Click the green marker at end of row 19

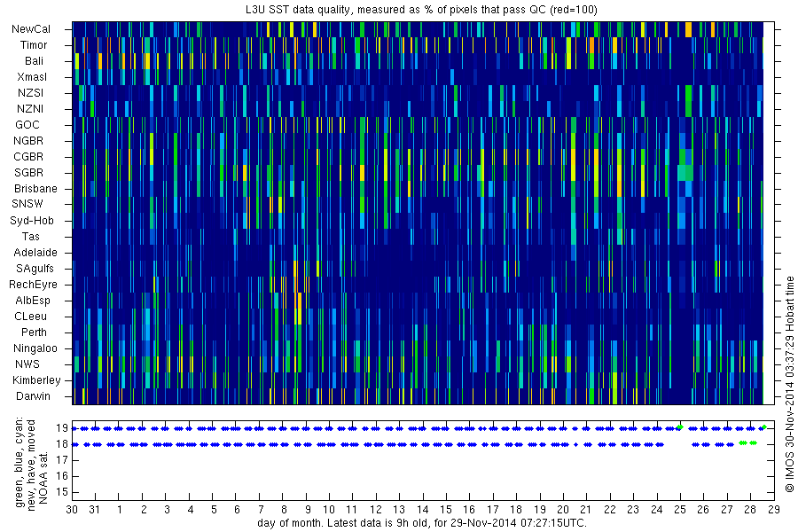click(764, 427)
